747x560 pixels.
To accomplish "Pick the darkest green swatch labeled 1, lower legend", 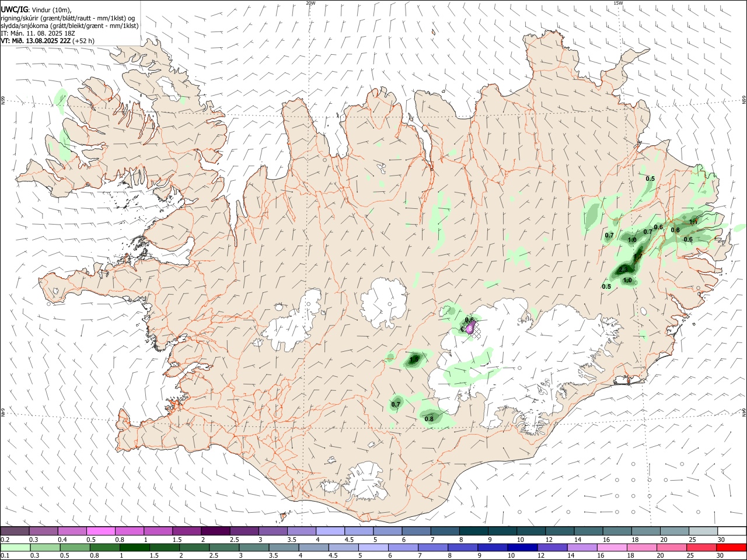I will (135, 547).
